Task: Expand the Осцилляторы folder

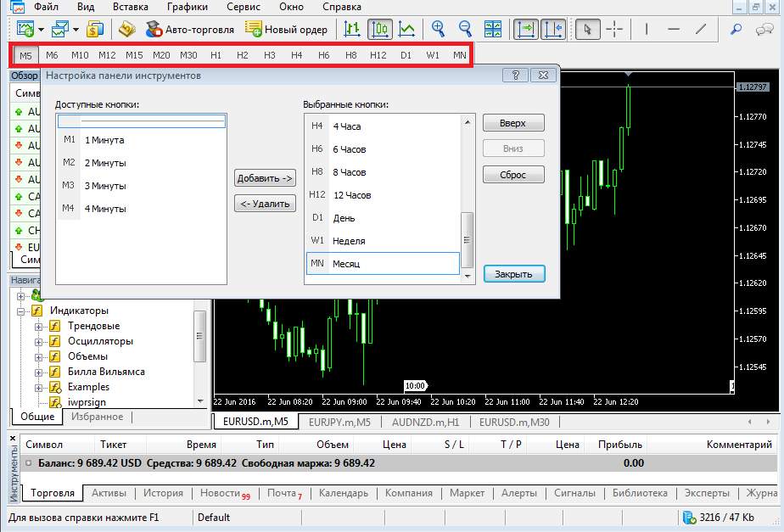Action: click(38, 342)
